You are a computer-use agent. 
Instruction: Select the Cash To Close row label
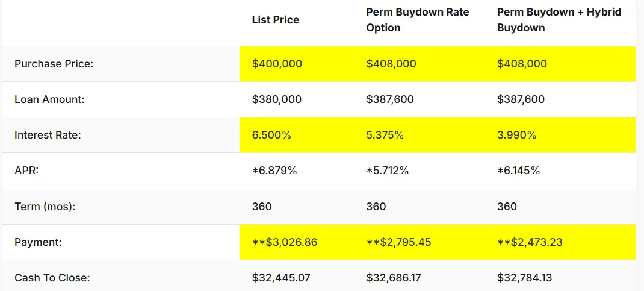pyautogui.click(x=52, y=278)
